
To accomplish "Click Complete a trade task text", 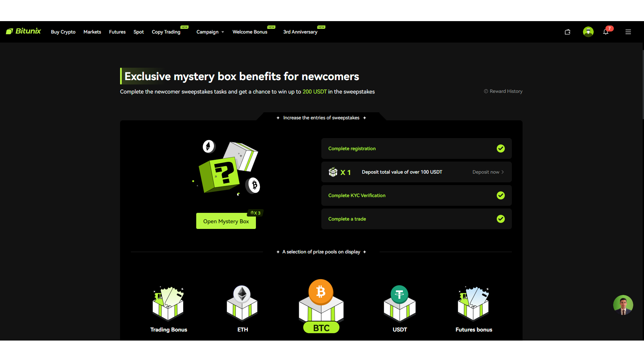I will point(347,219).
